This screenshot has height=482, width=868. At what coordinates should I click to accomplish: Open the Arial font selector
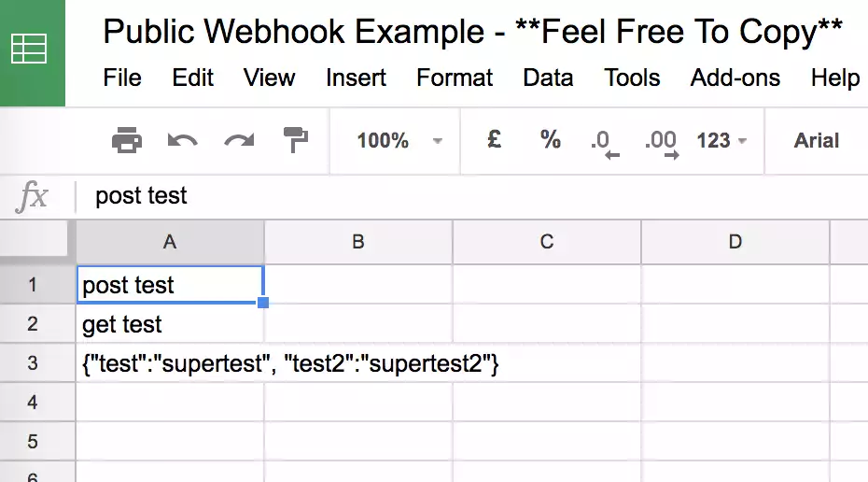pyautogui.click(x=817, y=141)
